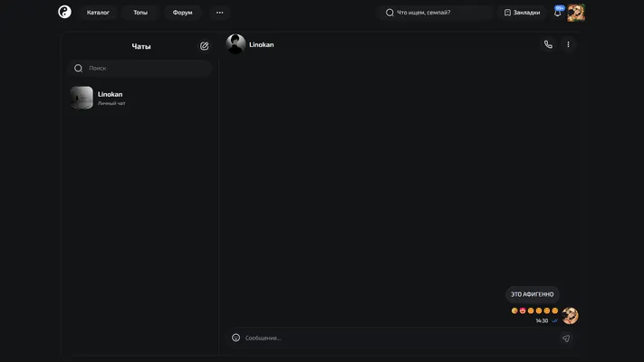
Task: Open the Топы section
Action: click(140, 13)
